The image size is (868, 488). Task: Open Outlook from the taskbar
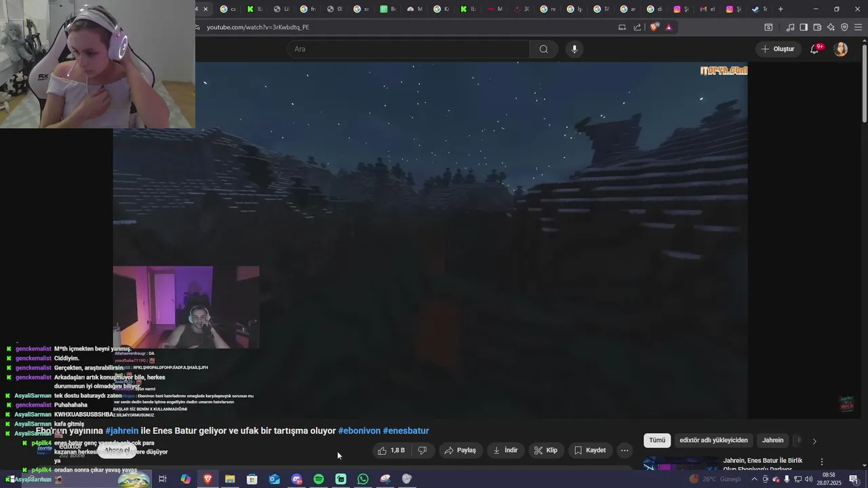(x=274, y=479)
